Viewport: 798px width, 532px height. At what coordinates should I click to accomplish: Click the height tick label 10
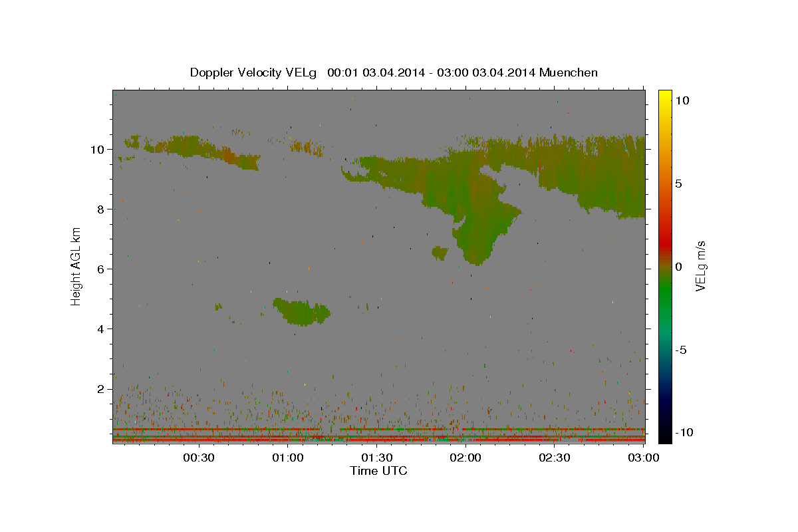point(98,149)
